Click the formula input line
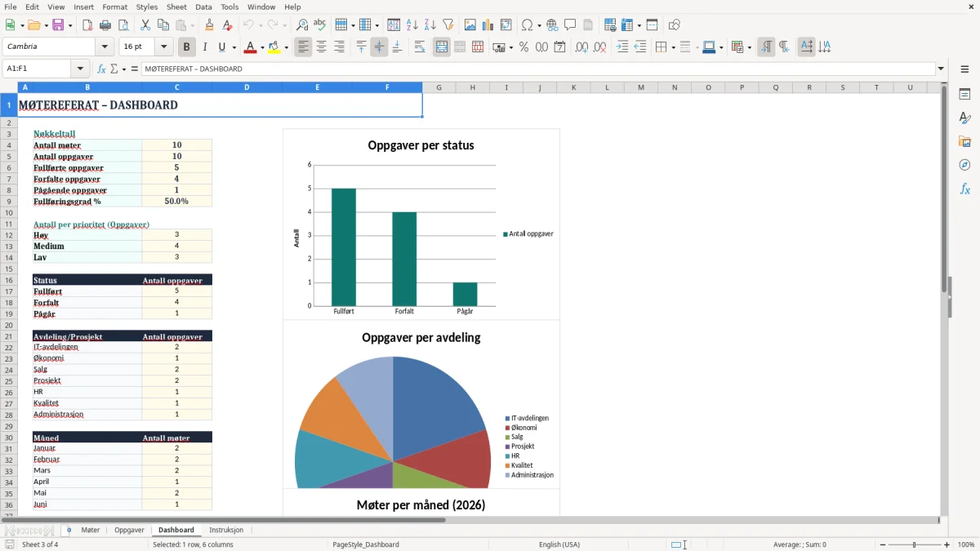This screenshot has height=551, width=980. coord(538,69)
